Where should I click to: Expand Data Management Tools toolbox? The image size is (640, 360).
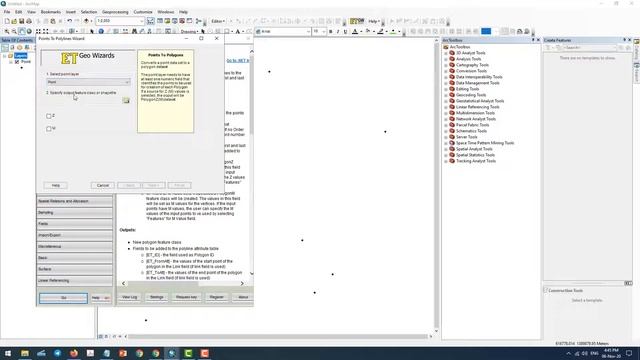click(446, 83)
